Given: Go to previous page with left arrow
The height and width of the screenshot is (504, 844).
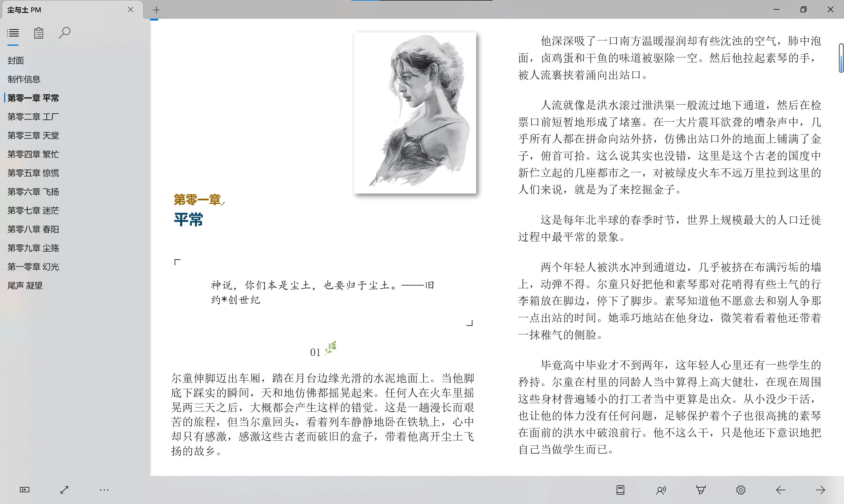Looking at the screenshot, I should point(780,489).
